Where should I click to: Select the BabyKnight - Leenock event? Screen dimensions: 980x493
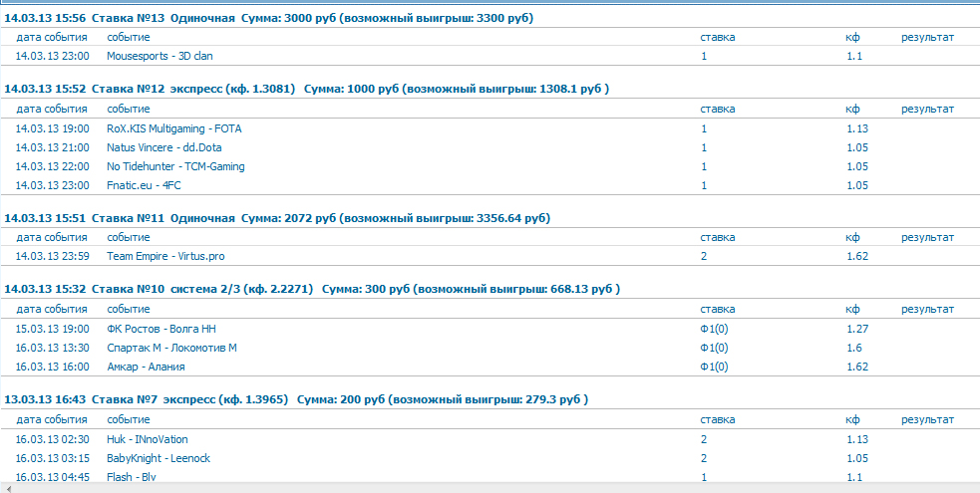coord(159,458)
